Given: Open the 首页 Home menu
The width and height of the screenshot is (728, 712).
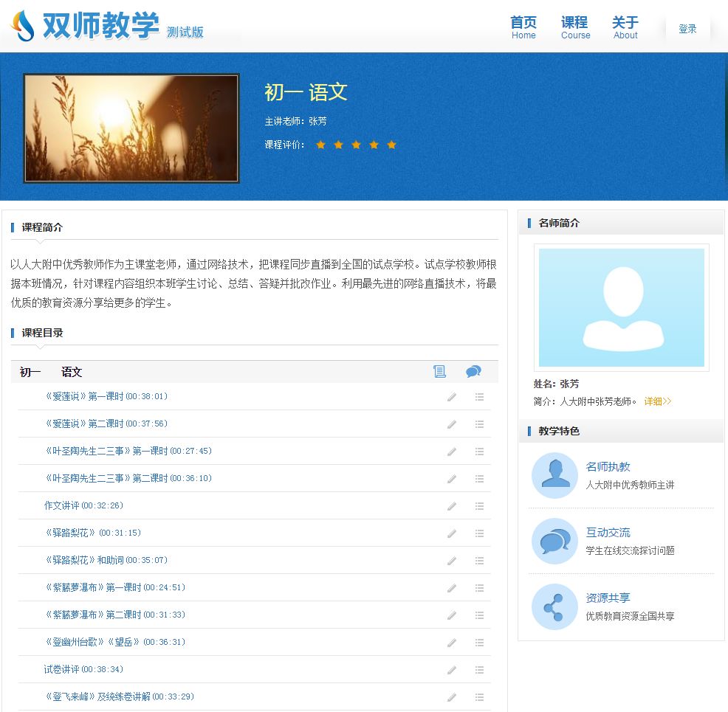Looking at the screenshot, I should click(523, 27).
